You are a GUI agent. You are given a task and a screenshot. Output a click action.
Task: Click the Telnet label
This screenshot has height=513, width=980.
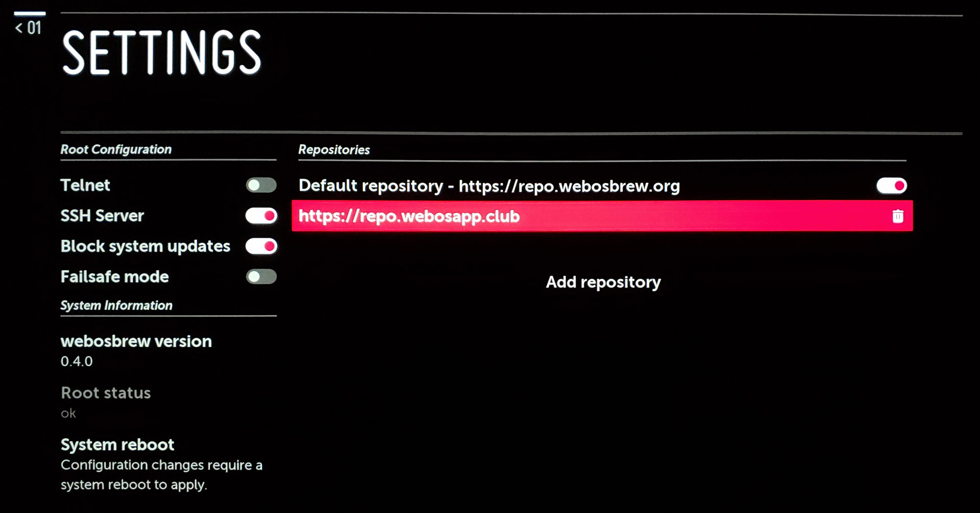pyautogui.click(x=85, y=185)
